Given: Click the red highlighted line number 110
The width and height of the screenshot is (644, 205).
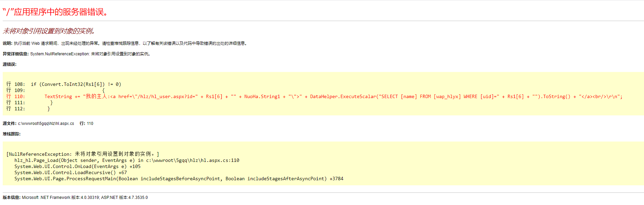Looking at the screenshot, I should coord(19,97).
